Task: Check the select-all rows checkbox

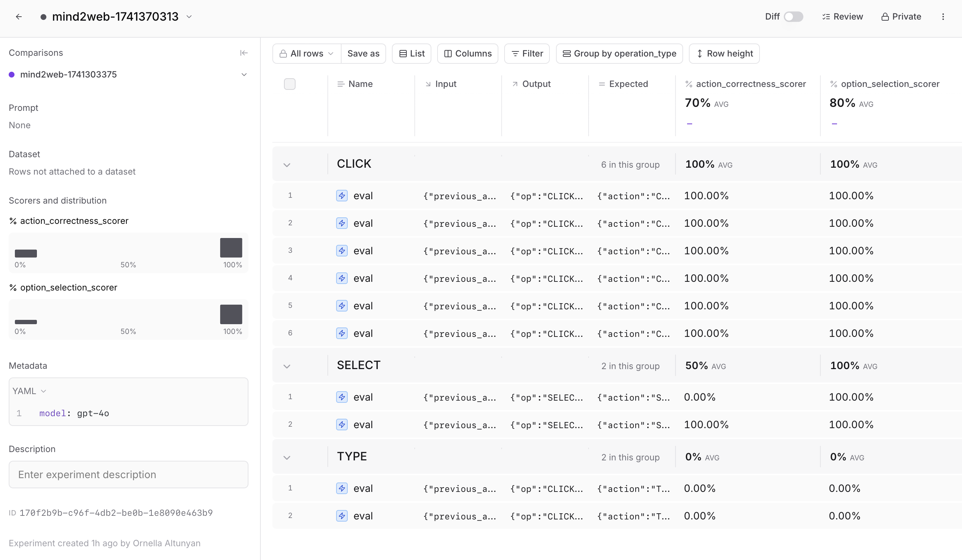Action: (290, 84)
